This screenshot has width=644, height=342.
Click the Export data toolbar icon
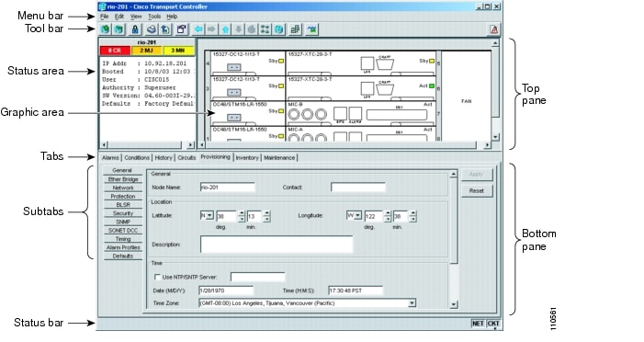[165, 29]
